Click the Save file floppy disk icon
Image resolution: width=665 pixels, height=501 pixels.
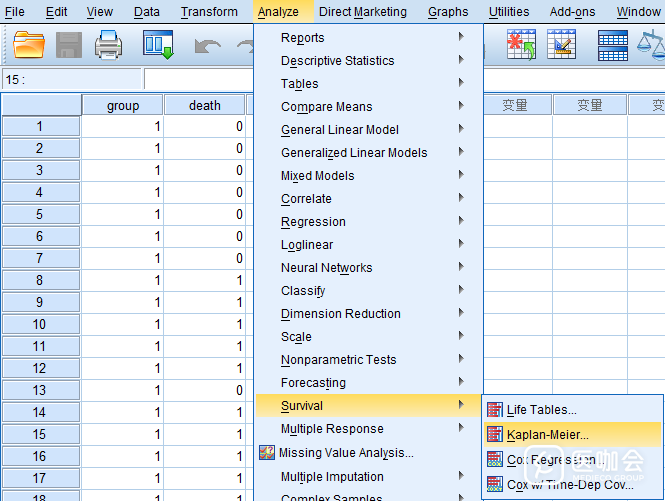(69, 45)
